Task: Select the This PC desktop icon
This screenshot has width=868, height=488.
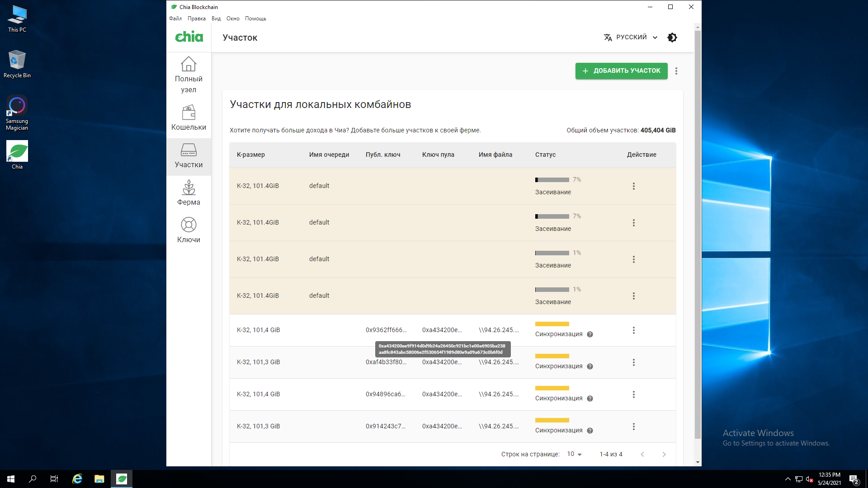Action: click(17, 19)
